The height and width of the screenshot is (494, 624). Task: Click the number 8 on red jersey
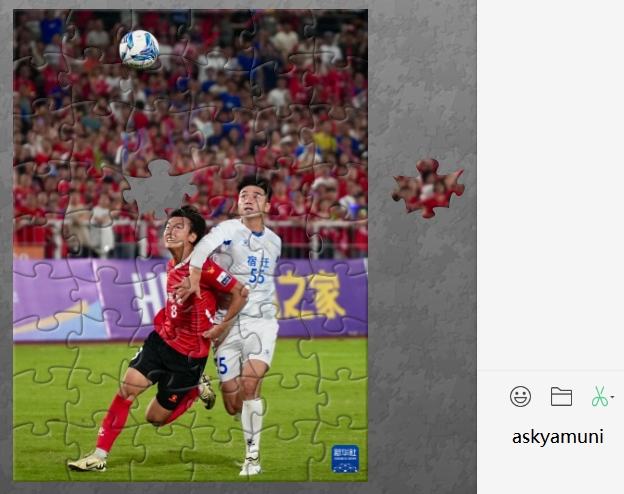tap(174, 311)
